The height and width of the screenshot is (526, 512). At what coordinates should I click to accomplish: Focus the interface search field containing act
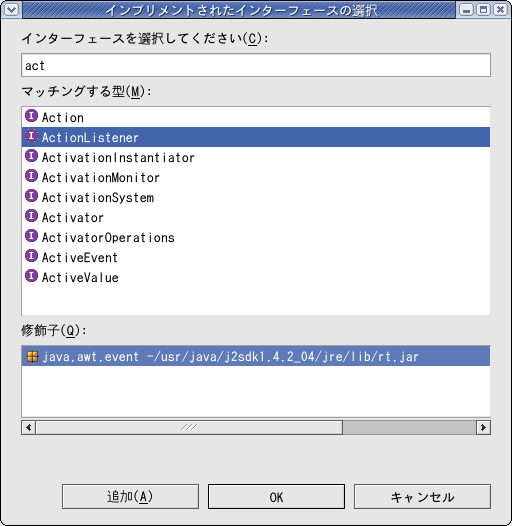[x=256, y=65]
